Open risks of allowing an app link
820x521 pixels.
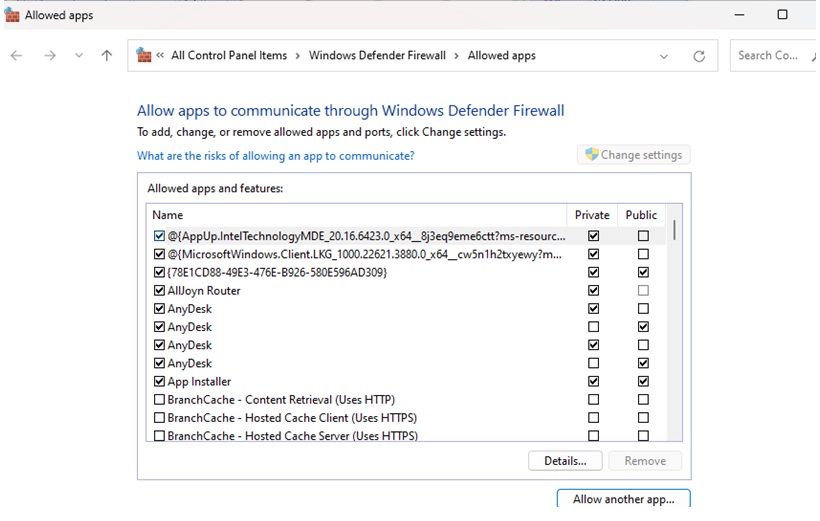click(x=276, y=156)
